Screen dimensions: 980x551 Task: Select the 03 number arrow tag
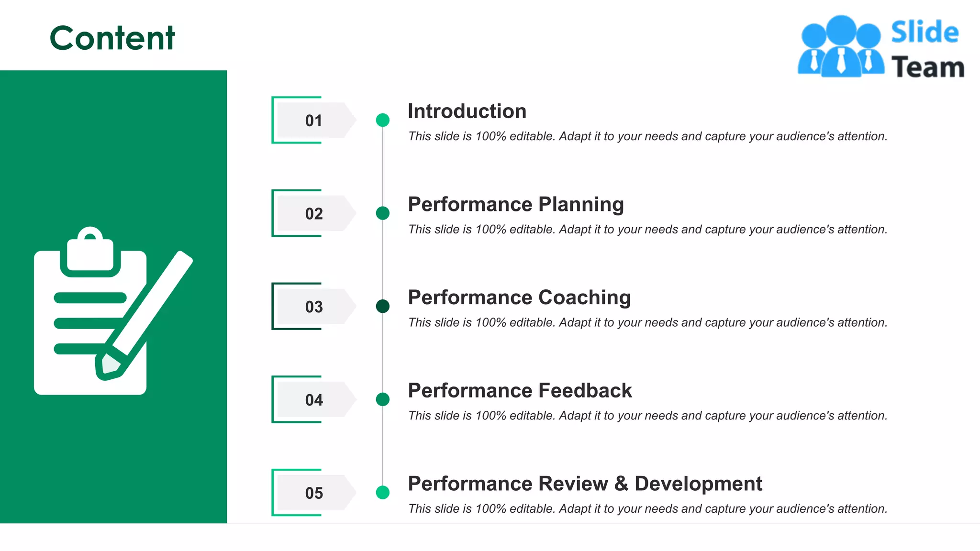[317, 307]
